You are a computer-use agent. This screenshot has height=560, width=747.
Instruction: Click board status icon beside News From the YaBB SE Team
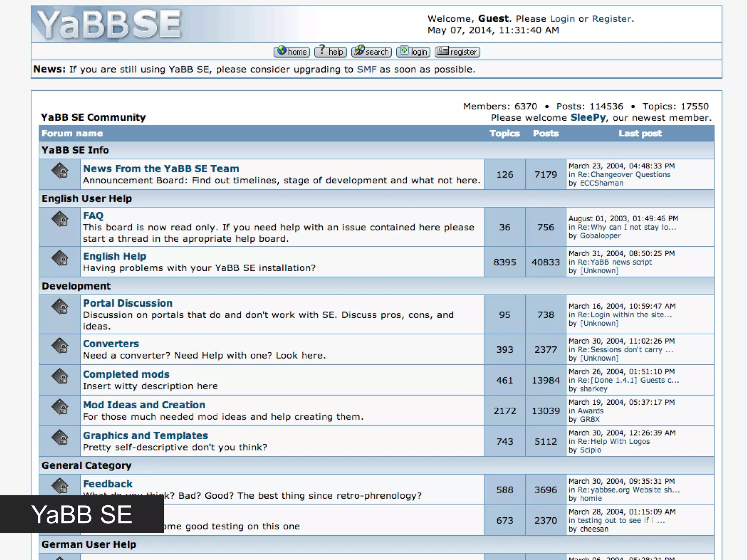(x=60, y=171)
